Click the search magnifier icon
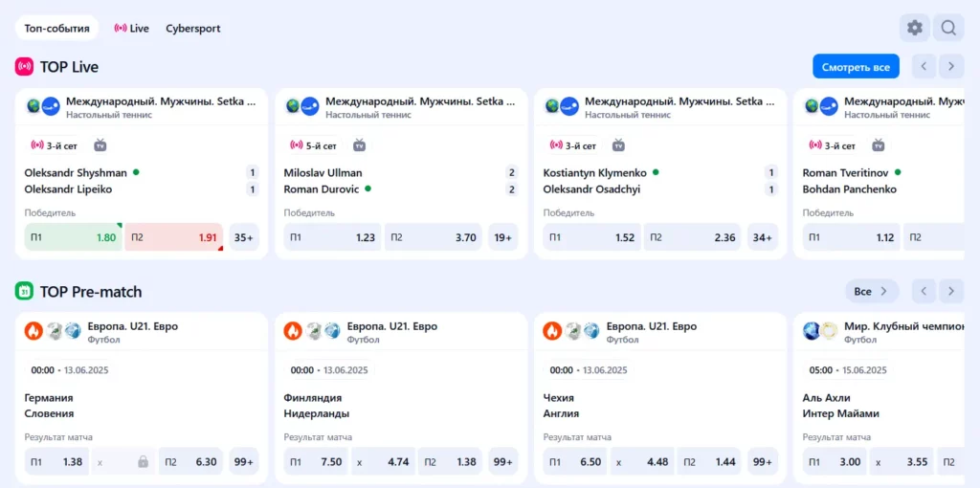This screenshot has height=488, width=980. pyautogui.click(x=947, y=28)
